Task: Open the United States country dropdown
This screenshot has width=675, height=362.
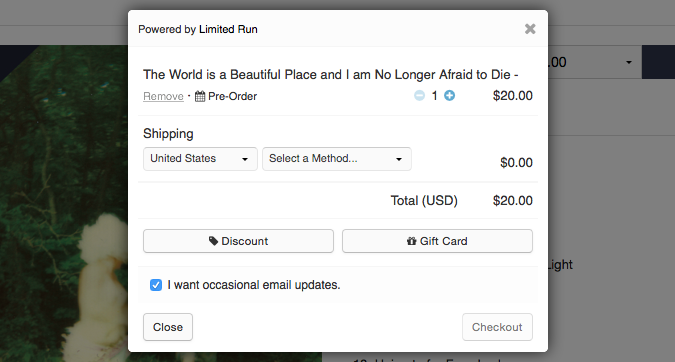Action: click(200, 159)
